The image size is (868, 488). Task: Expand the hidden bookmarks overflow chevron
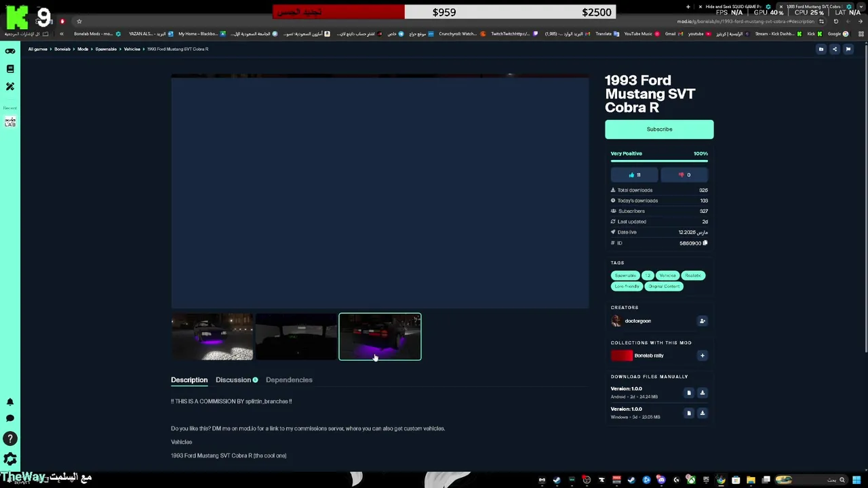point(62,34)
